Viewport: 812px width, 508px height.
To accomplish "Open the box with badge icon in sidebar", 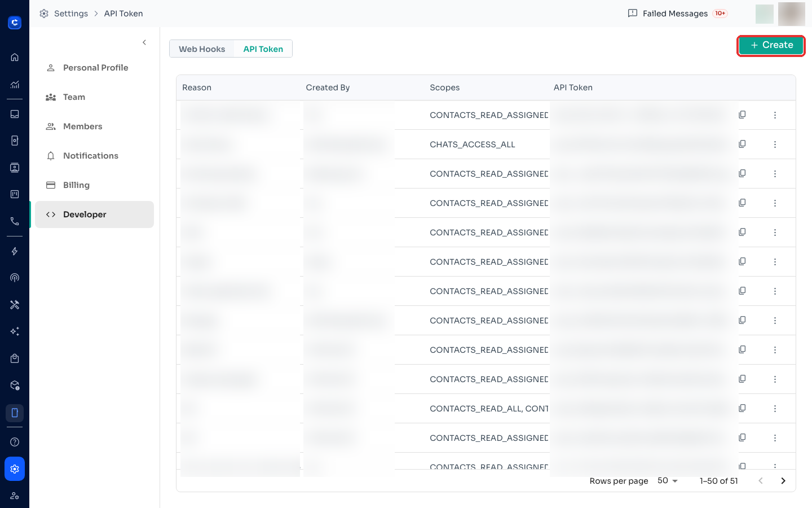I will (15, 386).
